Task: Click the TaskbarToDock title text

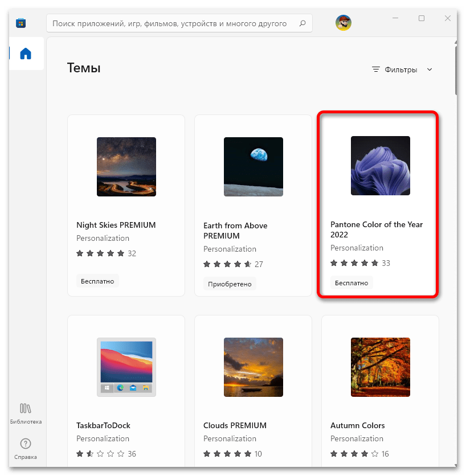Action: point(103,425)
